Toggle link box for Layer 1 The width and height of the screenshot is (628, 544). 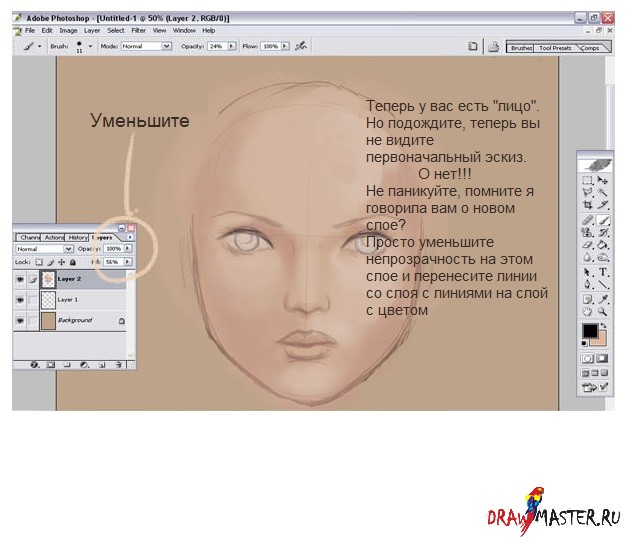pos(33,300)
